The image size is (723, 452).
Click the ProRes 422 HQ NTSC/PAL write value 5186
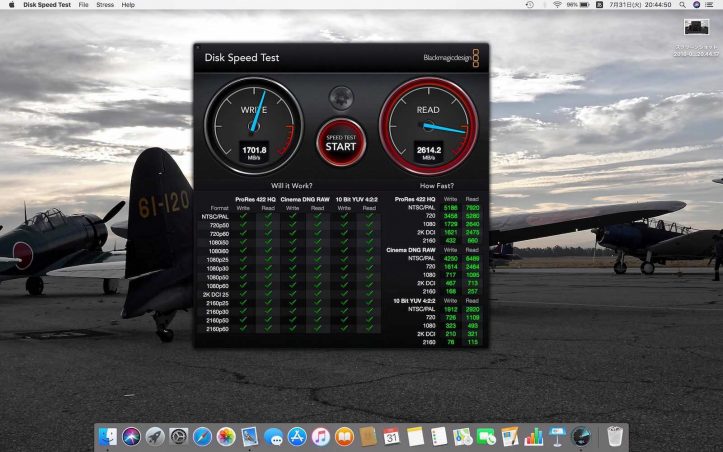[x=450, y=208]
